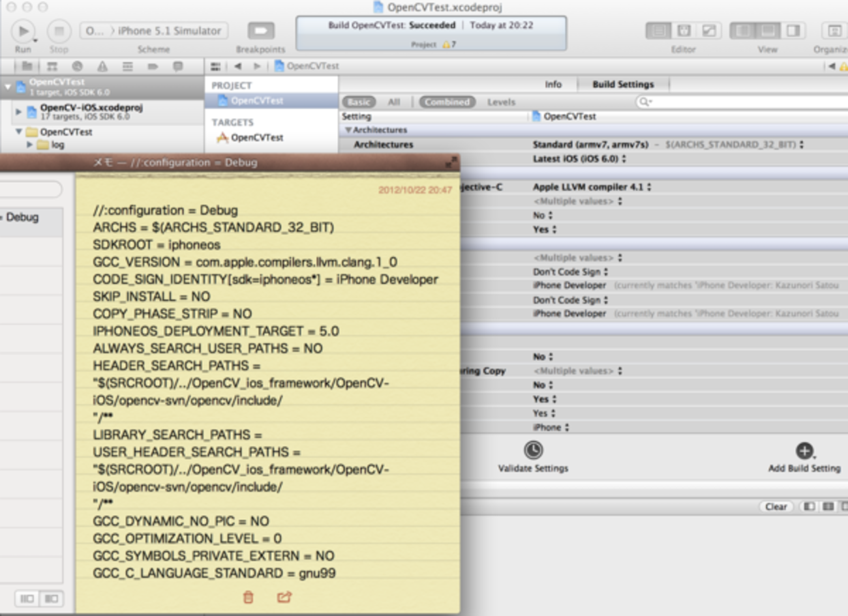
Task: Show the Project navigator folder icon
Action: pyautogui.click(x=27, y=66)
